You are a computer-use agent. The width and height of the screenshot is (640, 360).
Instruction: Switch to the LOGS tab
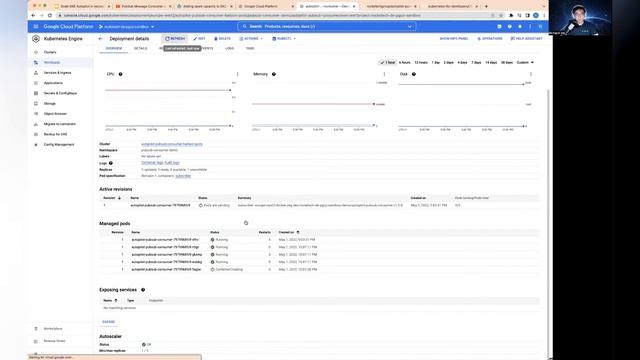(229, 49)
